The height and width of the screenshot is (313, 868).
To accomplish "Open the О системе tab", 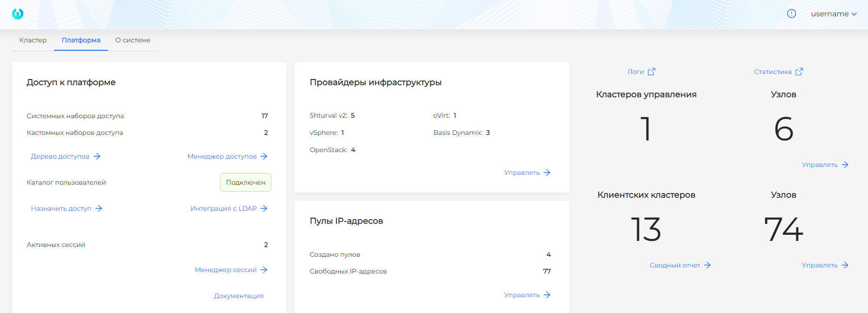I will click(133, 40).
